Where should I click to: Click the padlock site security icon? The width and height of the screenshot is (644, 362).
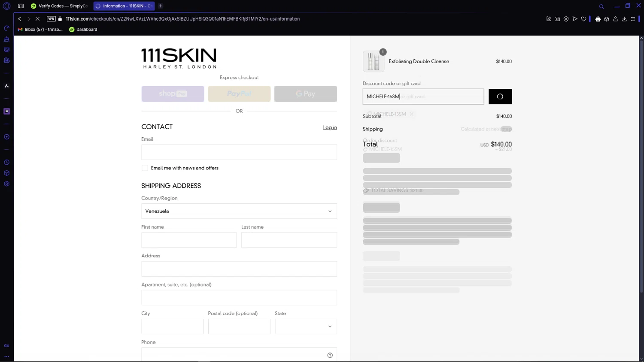click(x=60, y=19)
